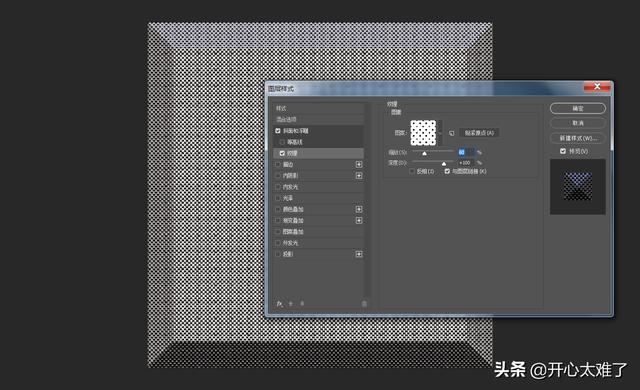This screenshot has width=640, height=390.
Task: Click the layer style preview thumbnail
Action: [578, 187]
